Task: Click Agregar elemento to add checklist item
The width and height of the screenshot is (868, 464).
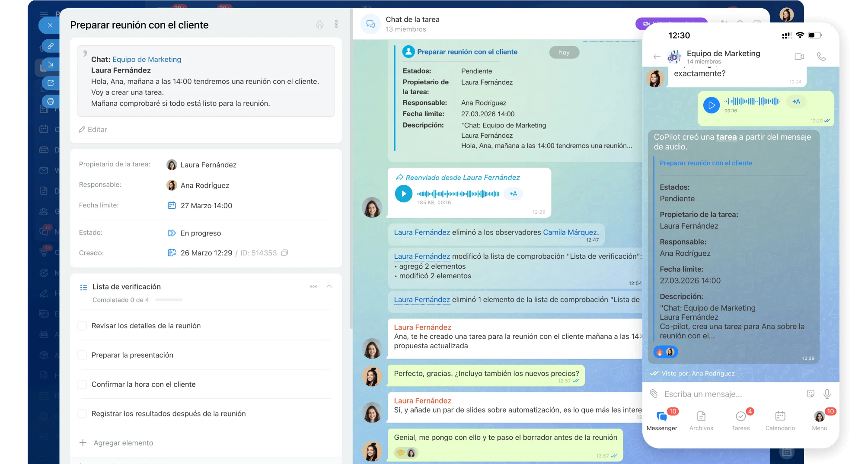Action: point(117,443)
